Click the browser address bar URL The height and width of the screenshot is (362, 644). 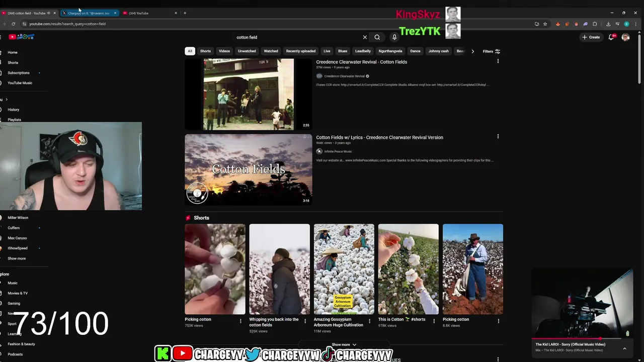coord(67,24)
